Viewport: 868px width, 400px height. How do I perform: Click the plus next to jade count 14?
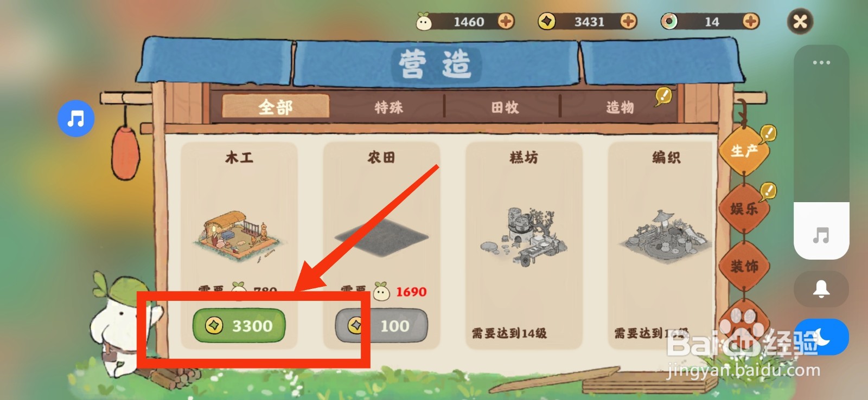click(751, 22)
